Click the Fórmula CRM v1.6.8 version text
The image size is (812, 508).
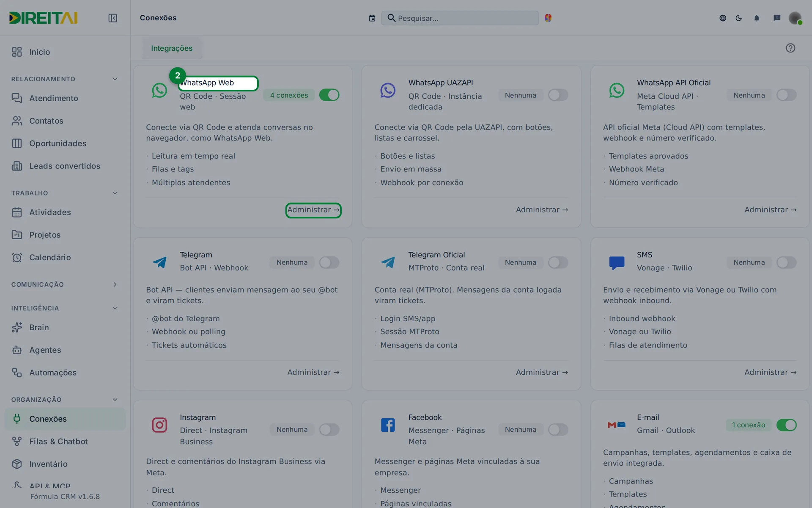click(x=65, y=497)
